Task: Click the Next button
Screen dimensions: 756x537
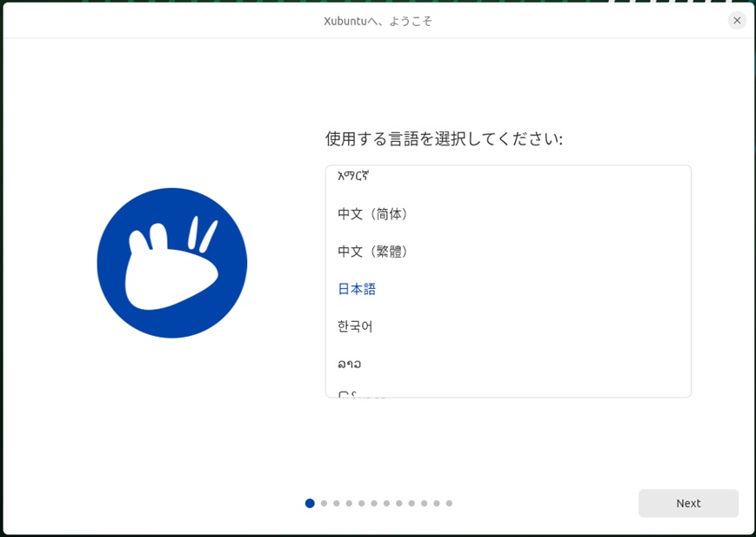Action: point(688,503)
